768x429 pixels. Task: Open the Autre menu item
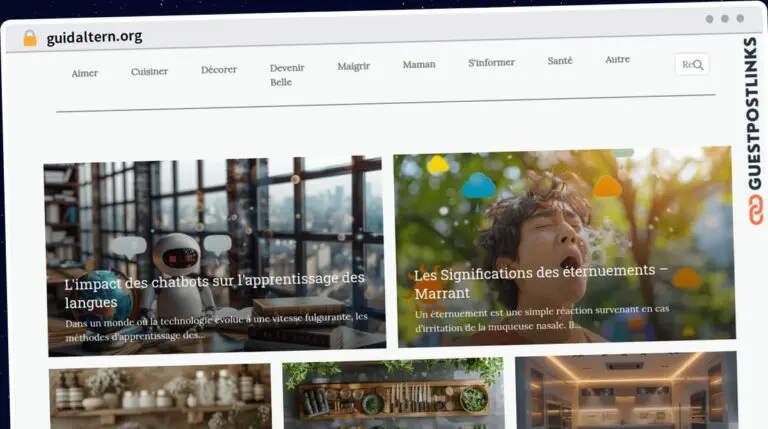618,59
